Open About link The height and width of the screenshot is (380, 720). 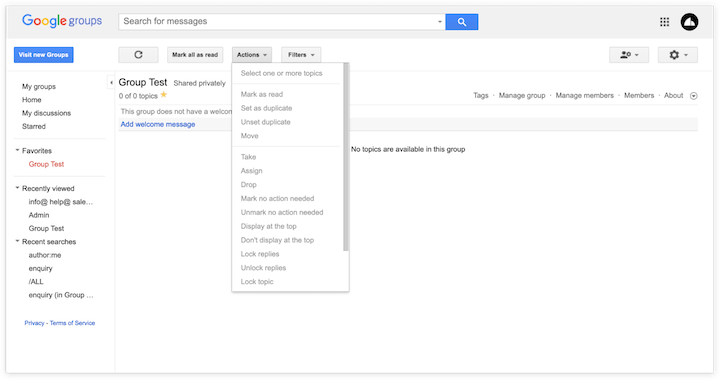tap(674, 95)
